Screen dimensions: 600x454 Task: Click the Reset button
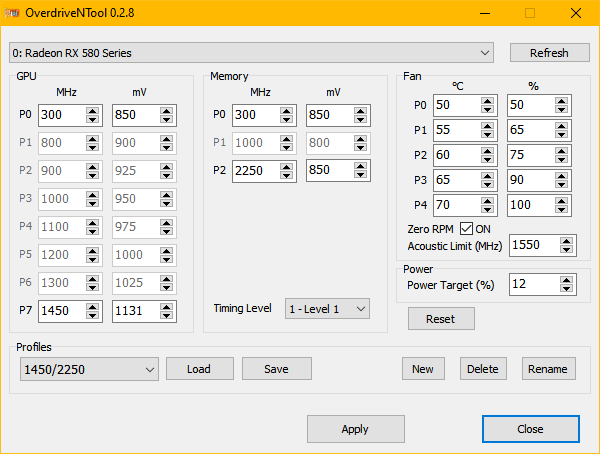point(441,318)
